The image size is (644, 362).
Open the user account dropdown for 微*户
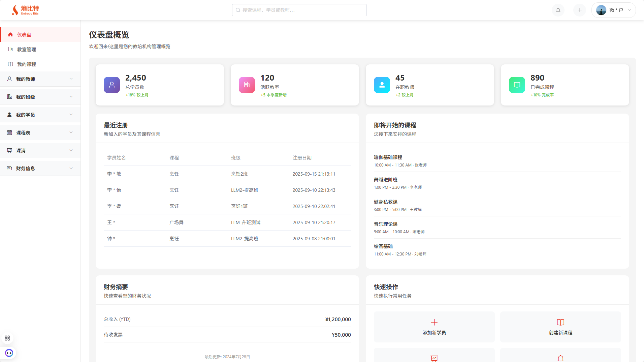click(614, 10)
